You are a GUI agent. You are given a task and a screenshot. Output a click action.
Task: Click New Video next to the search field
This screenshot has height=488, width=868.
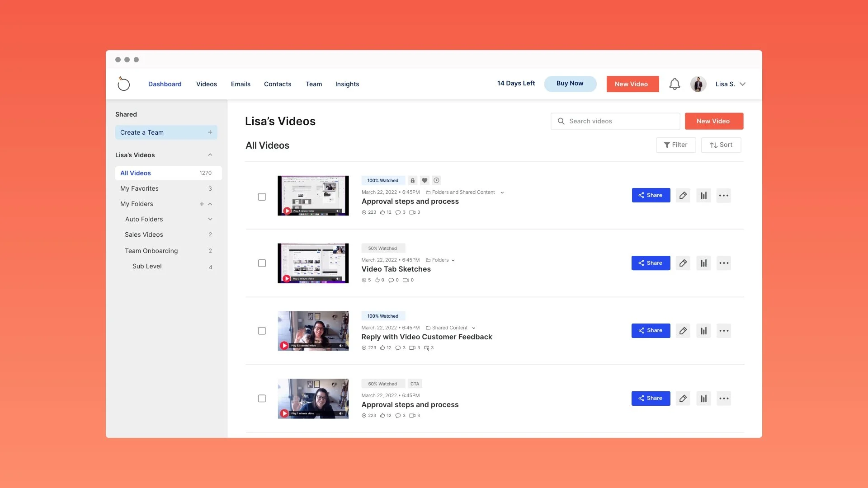(714, 121)
